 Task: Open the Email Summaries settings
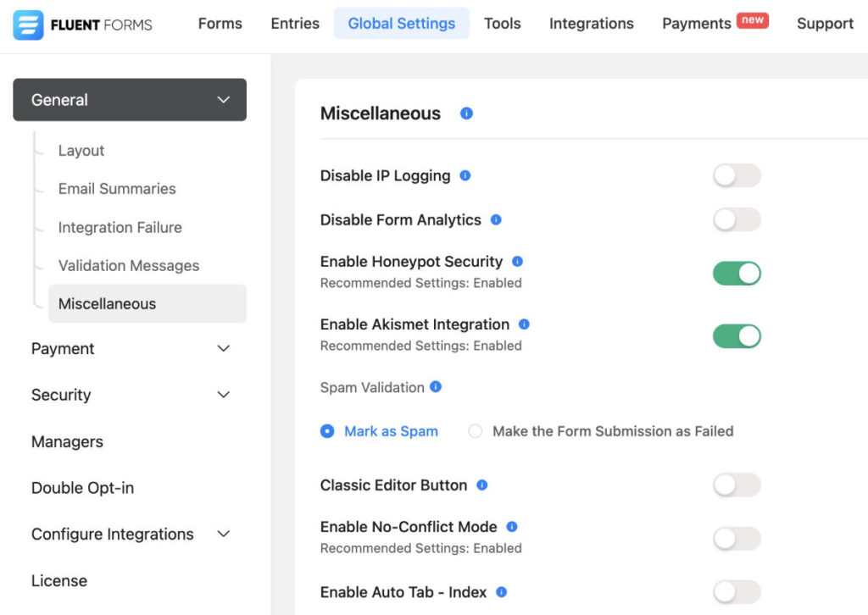[116, 188]
